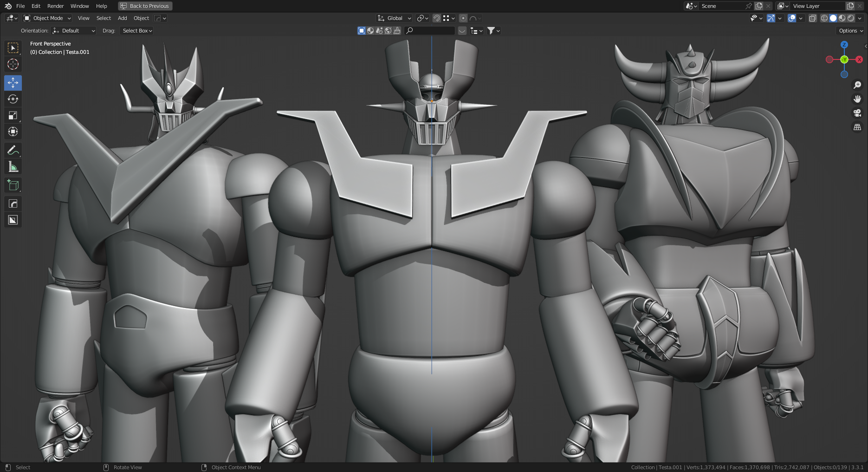868x472 pixels.
Task: Activate the combined Transform tool
Action: pos(13,131)
